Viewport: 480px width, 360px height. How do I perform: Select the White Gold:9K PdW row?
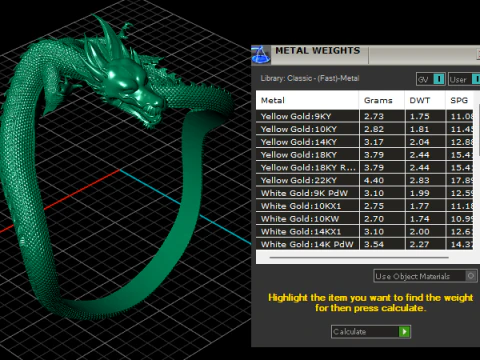364,193
